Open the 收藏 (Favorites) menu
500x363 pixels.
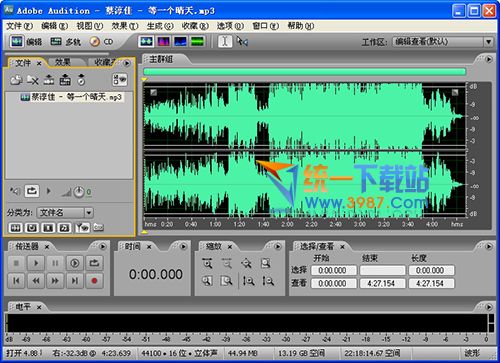(x=195, y=26)
